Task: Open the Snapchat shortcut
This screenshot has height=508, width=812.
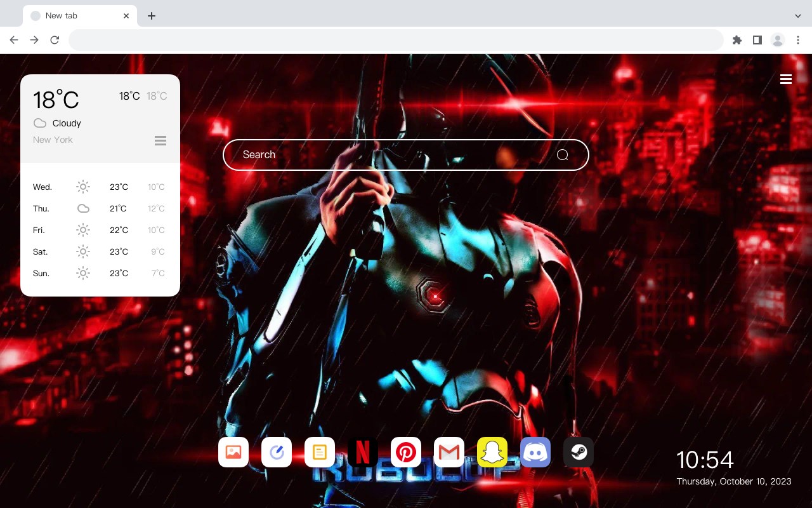Action: coord(492,452)
